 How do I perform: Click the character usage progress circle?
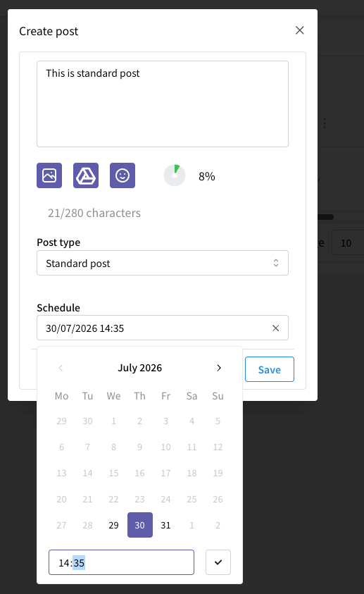[x=175, y=175]
